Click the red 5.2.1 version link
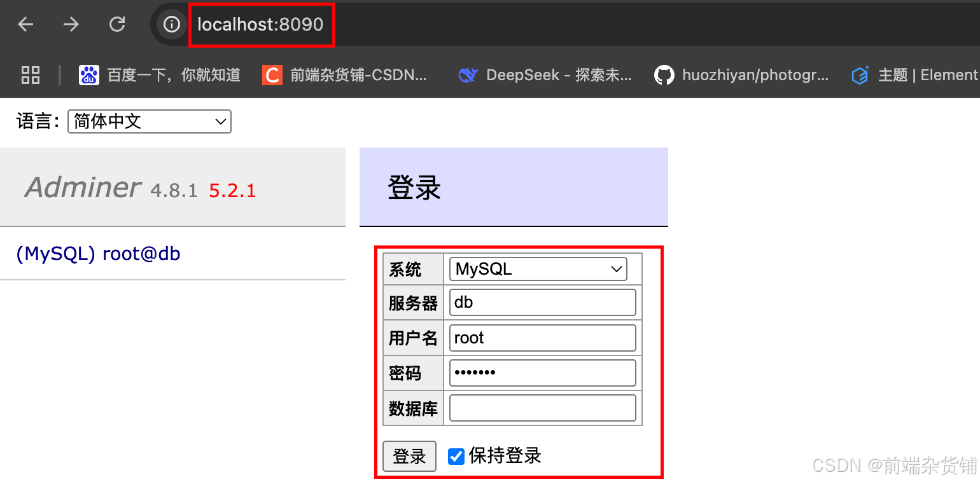The image size is (980, 482). [x=232, y=190]
